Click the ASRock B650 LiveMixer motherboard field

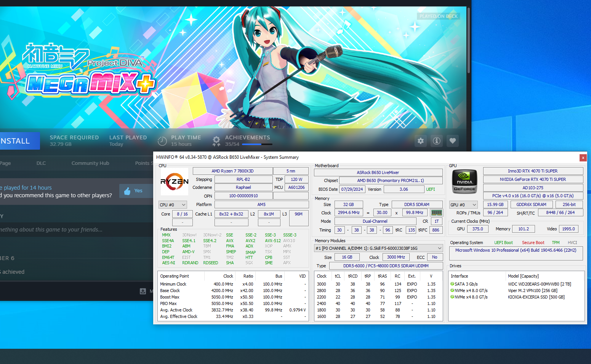tap(378, 172)
